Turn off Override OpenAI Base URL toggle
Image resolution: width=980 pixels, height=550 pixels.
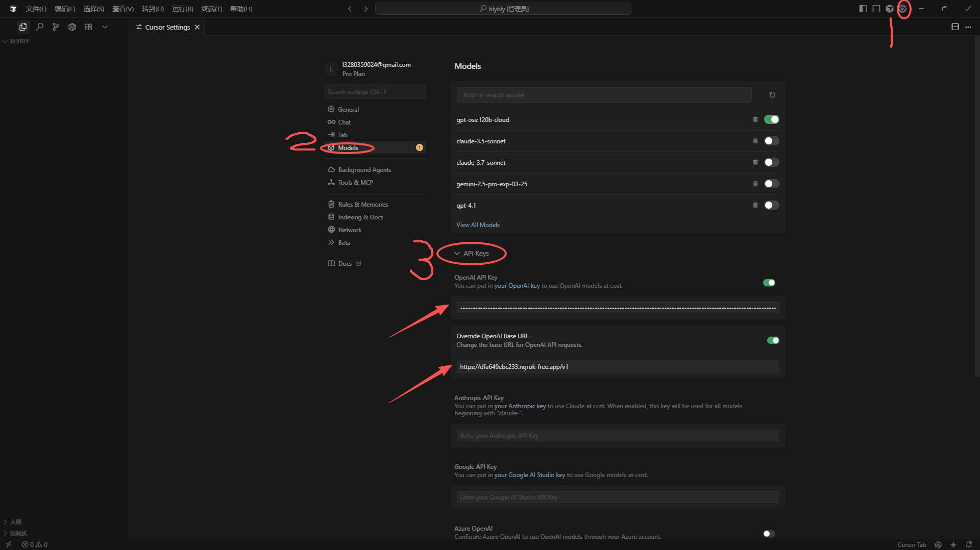[773, 340]
